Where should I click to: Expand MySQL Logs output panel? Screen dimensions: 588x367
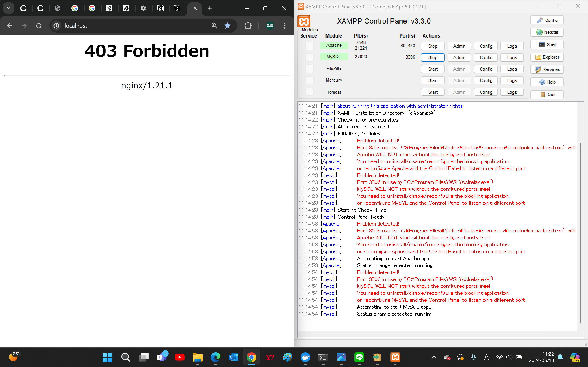pos(512,57)
